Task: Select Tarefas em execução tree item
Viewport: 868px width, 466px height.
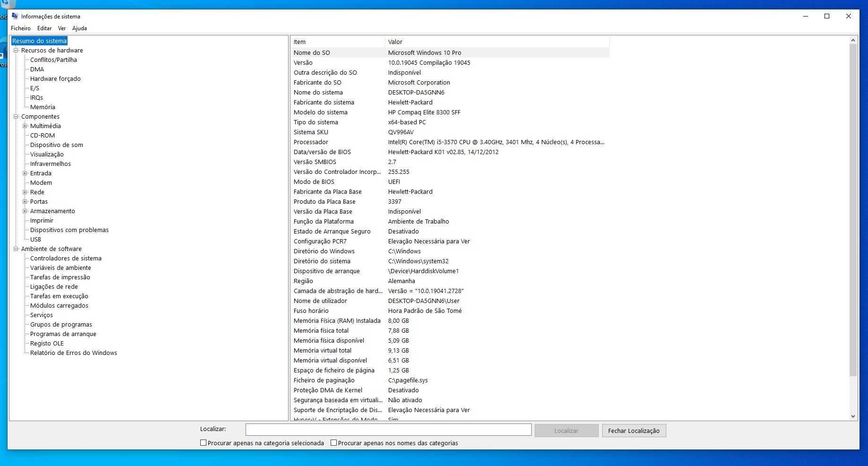Action: [59, 296]
